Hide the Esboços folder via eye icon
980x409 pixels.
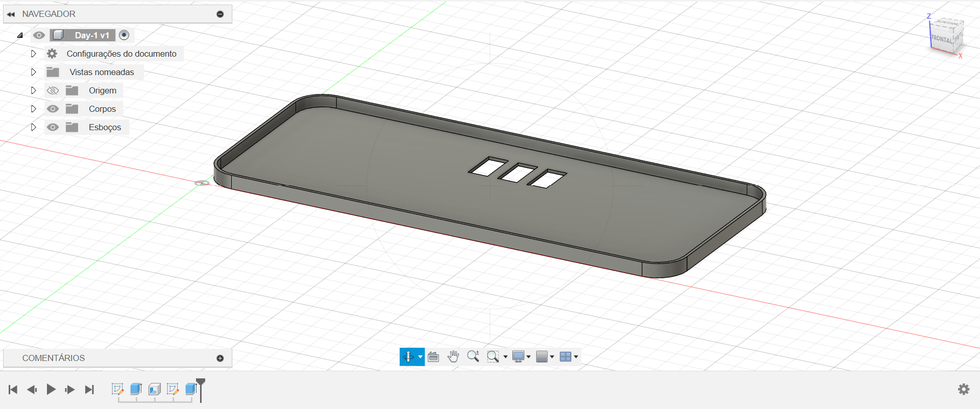coord(53,127)
